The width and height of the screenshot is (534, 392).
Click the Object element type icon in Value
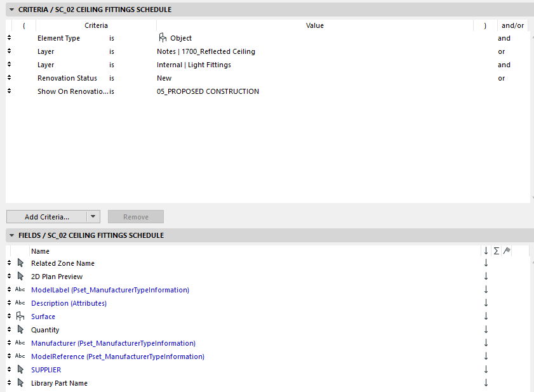point(163,37)
